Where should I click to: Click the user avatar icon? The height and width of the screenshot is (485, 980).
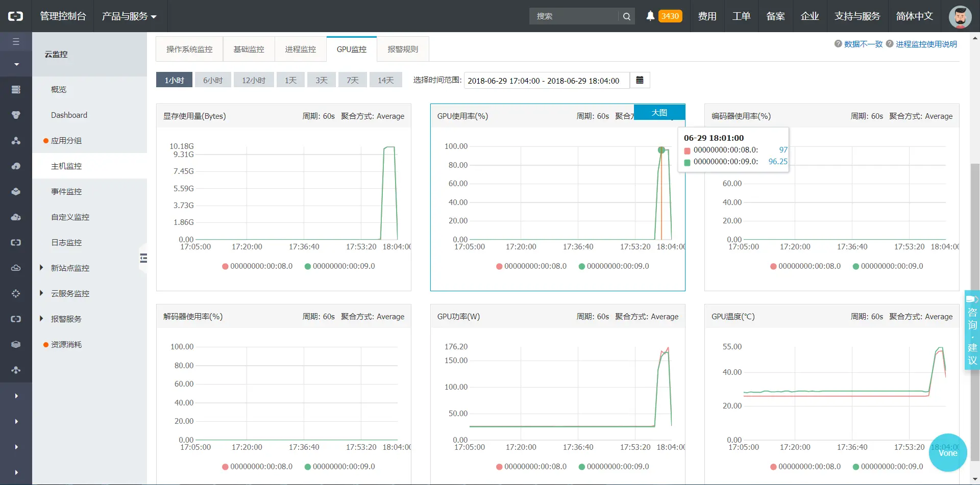click(960, 16)
